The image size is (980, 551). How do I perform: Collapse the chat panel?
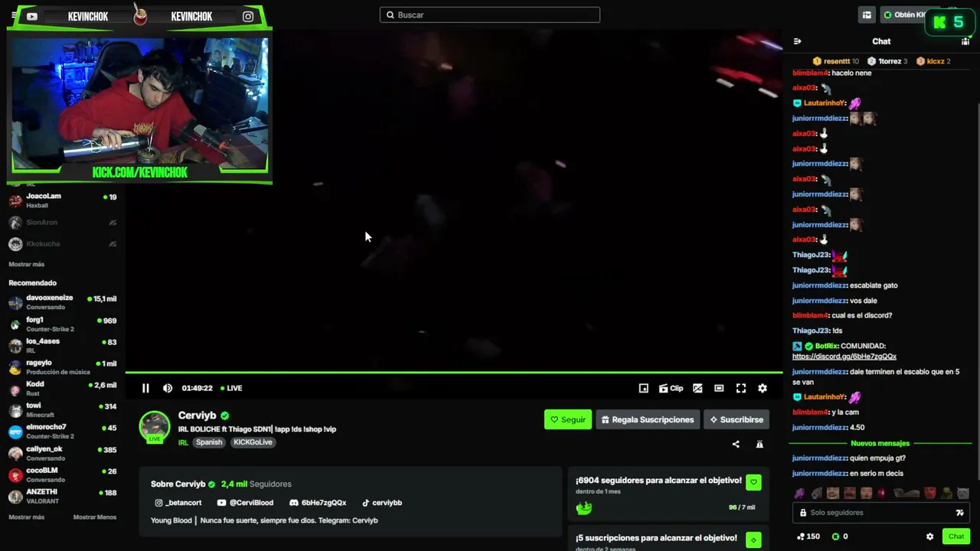point(797,41)
